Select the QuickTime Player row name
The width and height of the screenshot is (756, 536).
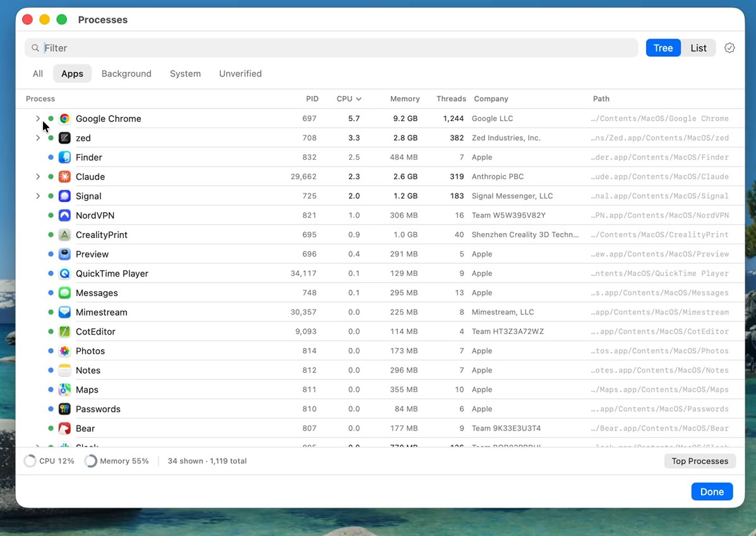coord(112,273)
